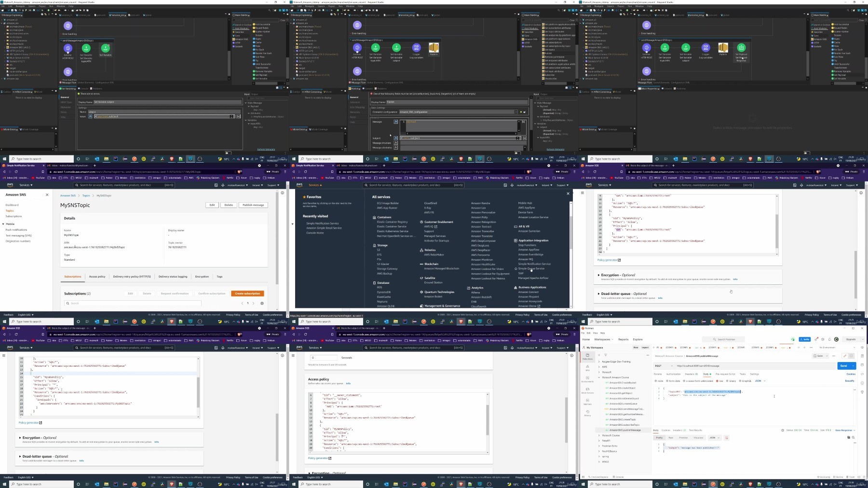Click the search icon in Postman response pane
The width and height of the screenshot is (868, 488).
pyautogui.click(x=853, y=437)
